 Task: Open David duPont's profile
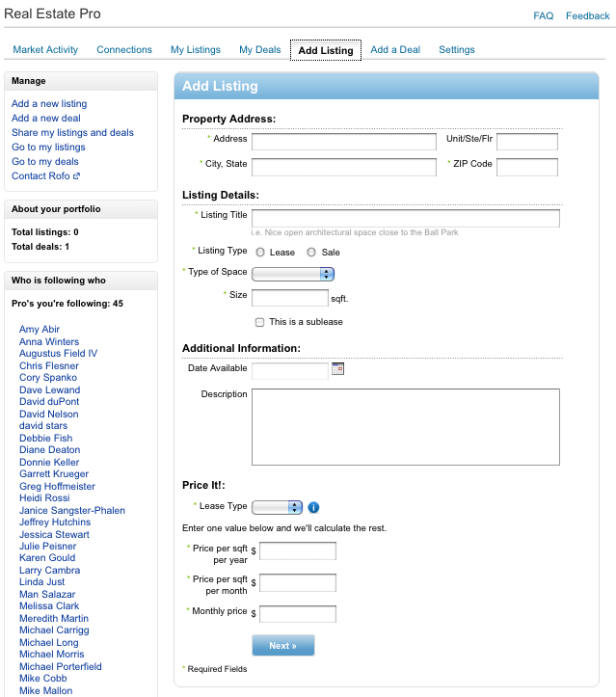(49, 401)
